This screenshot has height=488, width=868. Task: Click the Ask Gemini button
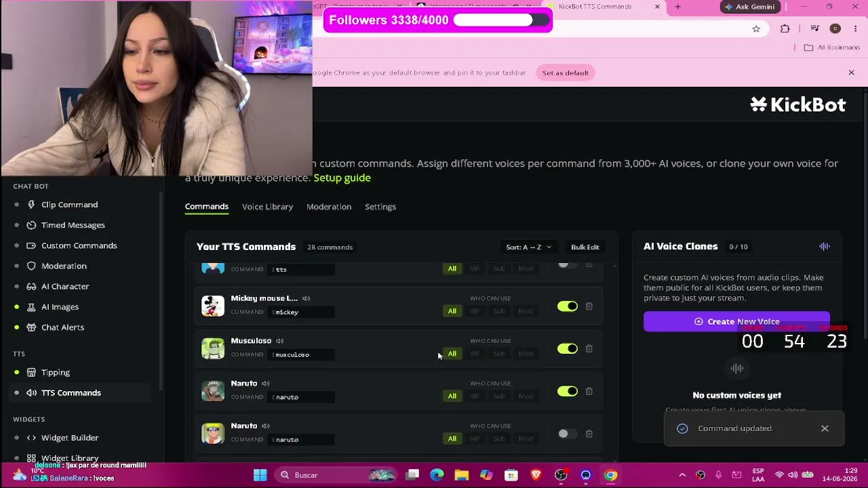tap(749, 7)
